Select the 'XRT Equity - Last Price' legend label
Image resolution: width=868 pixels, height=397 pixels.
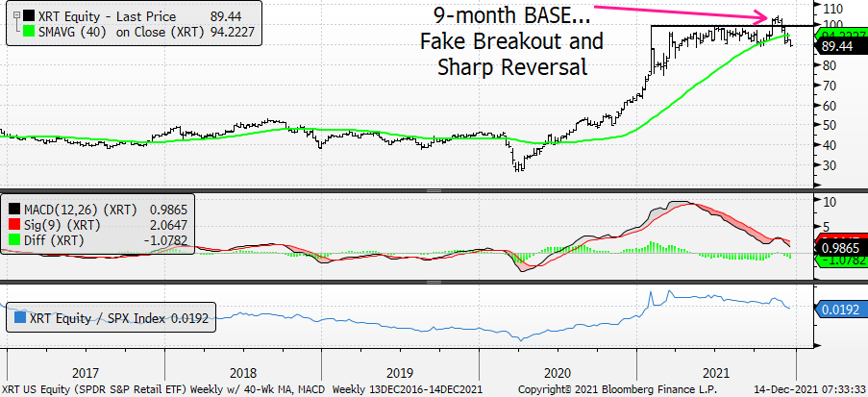tap(107, 17)
